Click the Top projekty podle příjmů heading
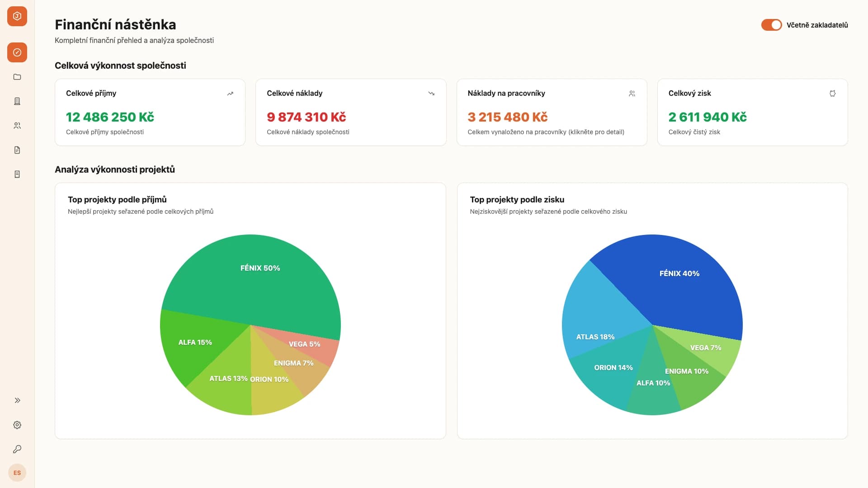The image size is (868, 488). (117, 199)
